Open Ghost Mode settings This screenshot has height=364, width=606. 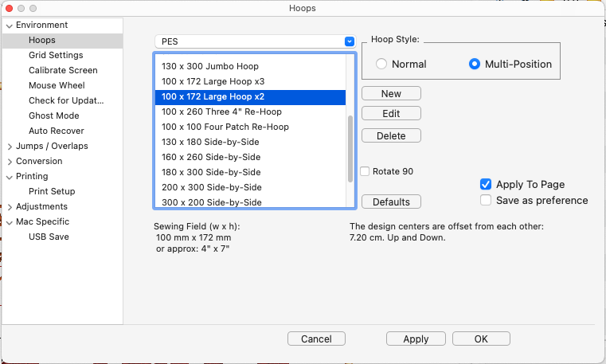(x=53, y=116)
